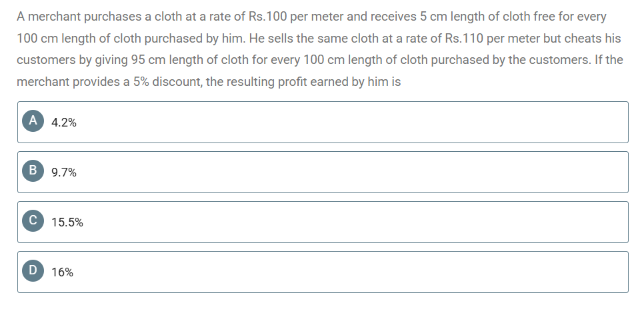The image size is (644, 311).
Task: Click the circled C option badge
Action: pyautogui.click(x=33, y=220)
